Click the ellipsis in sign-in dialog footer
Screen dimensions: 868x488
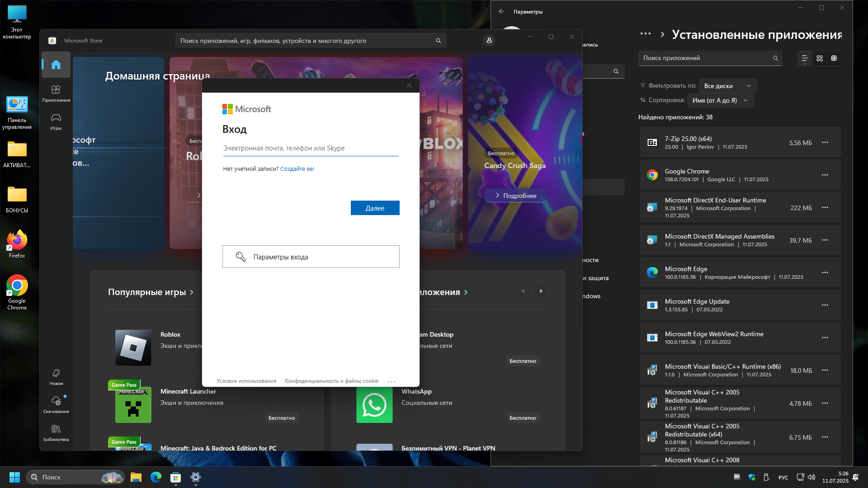[x=392, y=381]
